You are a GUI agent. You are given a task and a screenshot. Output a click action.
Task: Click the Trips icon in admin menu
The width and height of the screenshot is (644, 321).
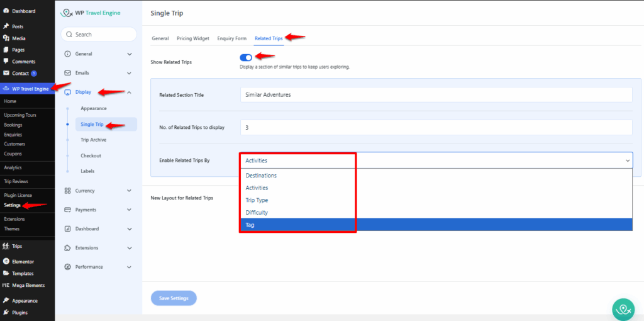6,246
